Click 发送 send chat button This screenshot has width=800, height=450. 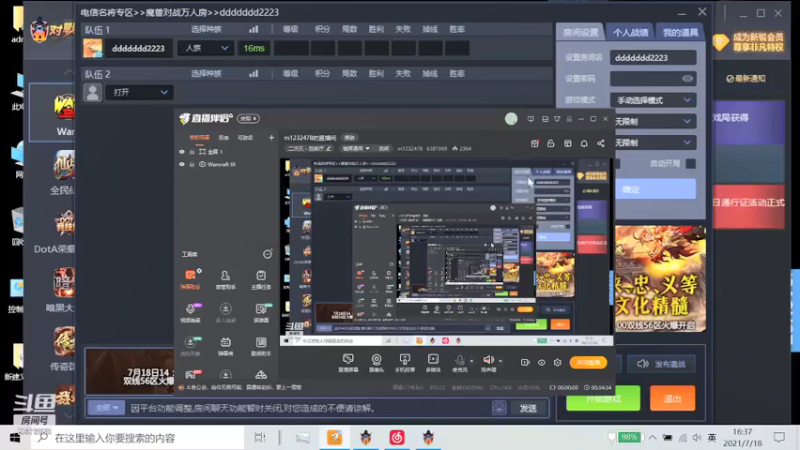(528, 408)
